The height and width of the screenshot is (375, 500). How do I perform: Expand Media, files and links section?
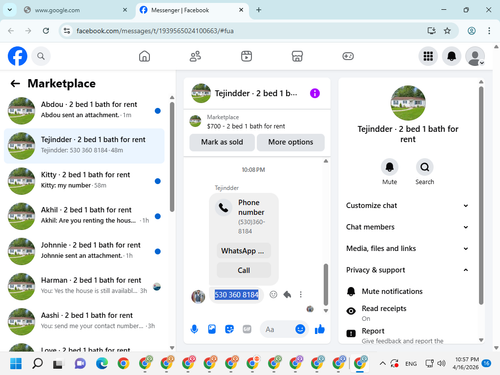click(407, 248)
